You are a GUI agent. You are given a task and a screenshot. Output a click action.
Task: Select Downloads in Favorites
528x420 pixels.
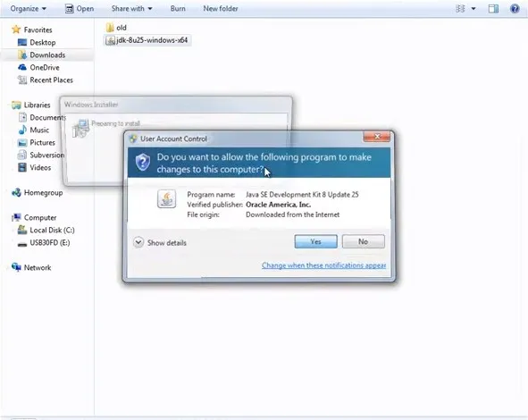coord(47,55)
